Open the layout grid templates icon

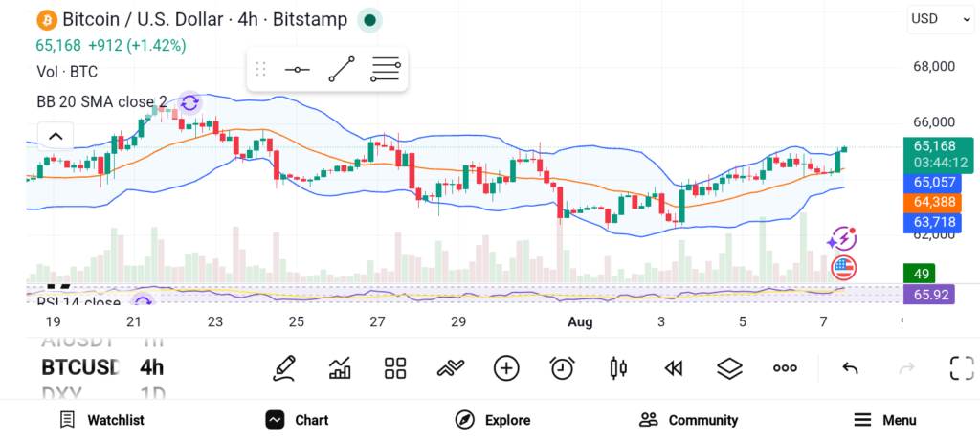click(x=395, y=368)
